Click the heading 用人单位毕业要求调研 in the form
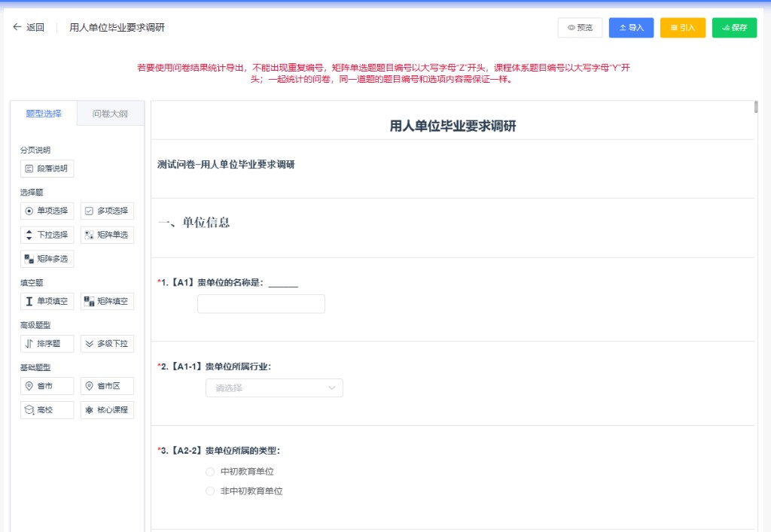This screenshot has height=532, width=771. [453, 126]
